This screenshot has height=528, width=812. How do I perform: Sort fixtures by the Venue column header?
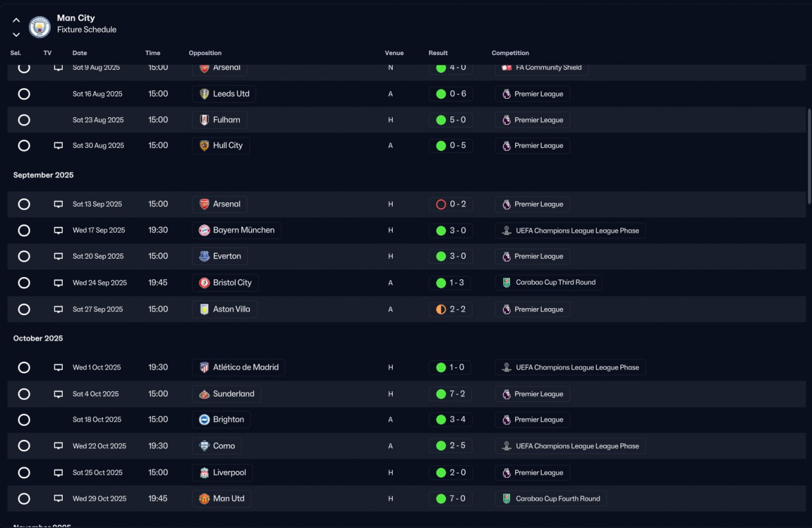tap(394, 53)
